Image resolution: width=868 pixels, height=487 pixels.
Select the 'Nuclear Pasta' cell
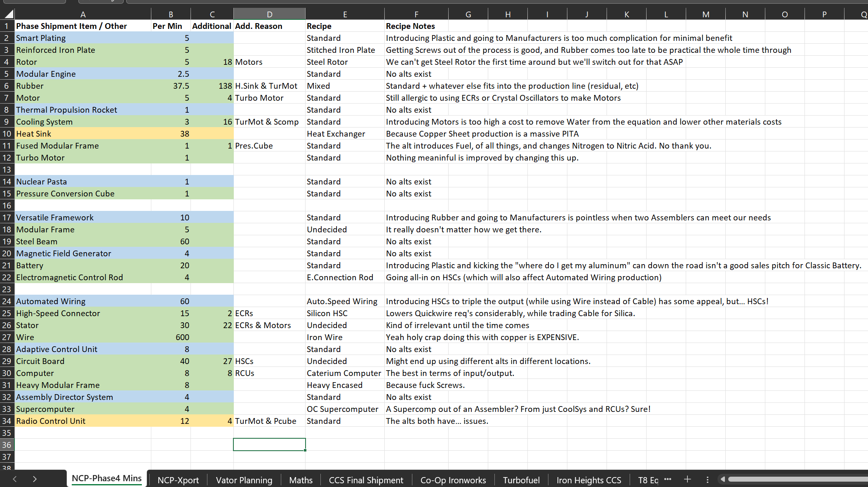(83, 182)
